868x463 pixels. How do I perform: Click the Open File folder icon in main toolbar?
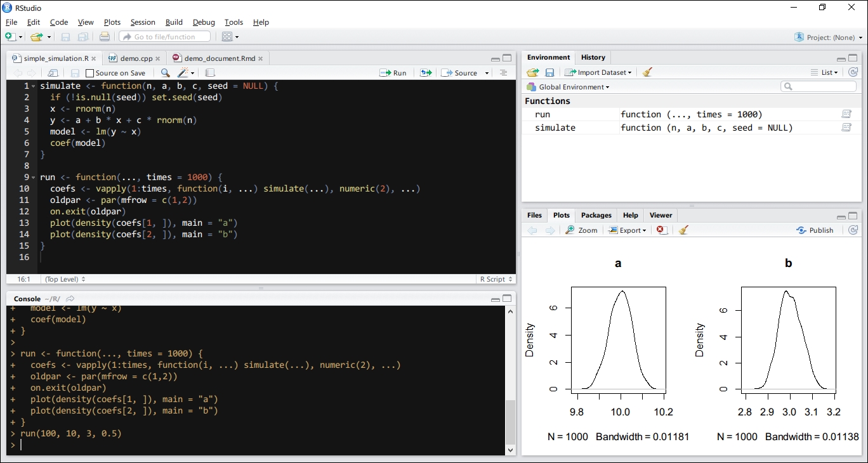[36, 37]
